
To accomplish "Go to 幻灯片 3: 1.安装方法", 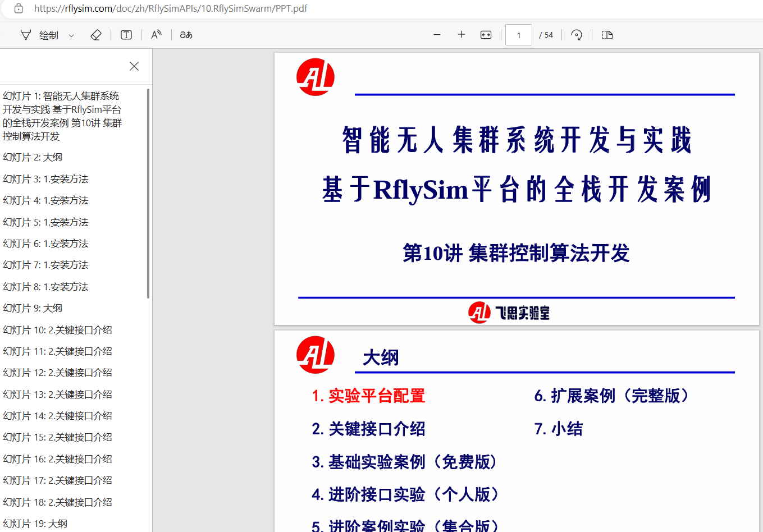I will pyautogui.click(x=45, y=179).
